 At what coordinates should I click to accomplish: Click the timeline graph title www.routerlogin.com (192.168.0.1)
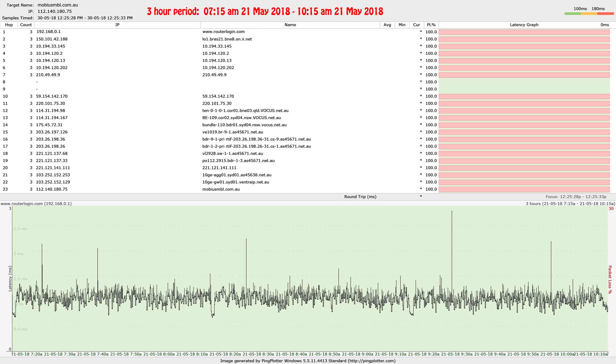[x=36, y=204]
